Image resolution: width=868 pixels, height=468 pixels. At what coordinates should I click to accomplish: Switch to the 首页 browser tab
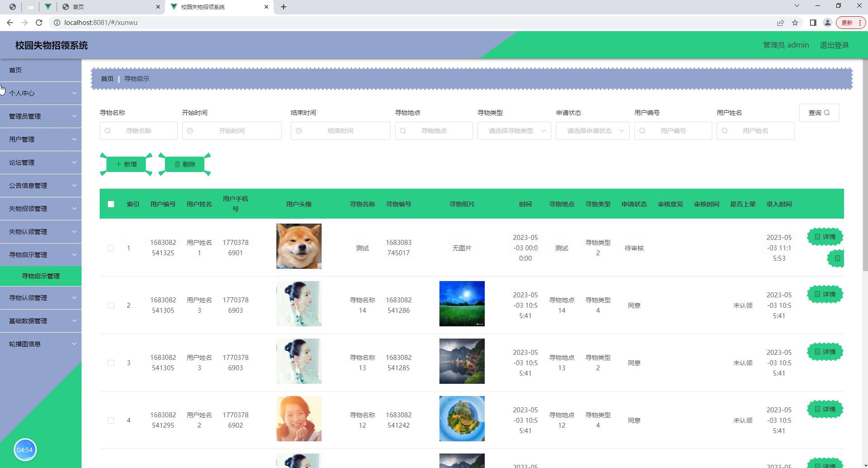point(111,7)
